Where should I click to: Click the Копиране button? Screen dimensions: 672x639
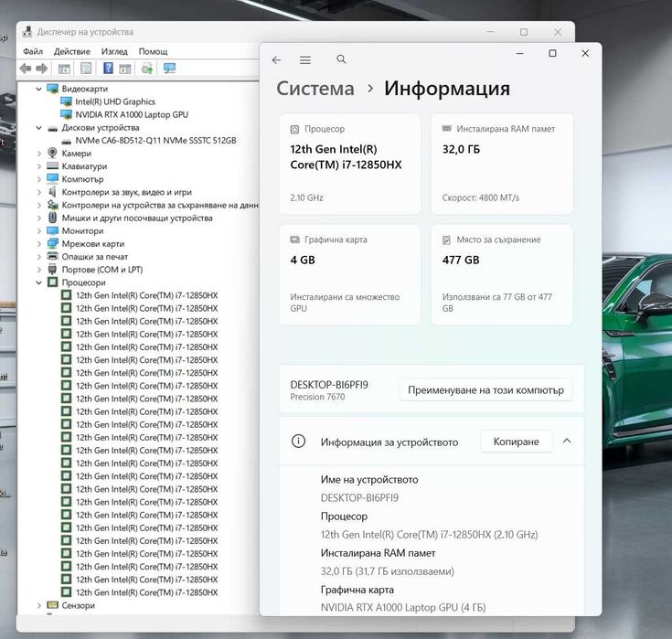pos(516,442)
